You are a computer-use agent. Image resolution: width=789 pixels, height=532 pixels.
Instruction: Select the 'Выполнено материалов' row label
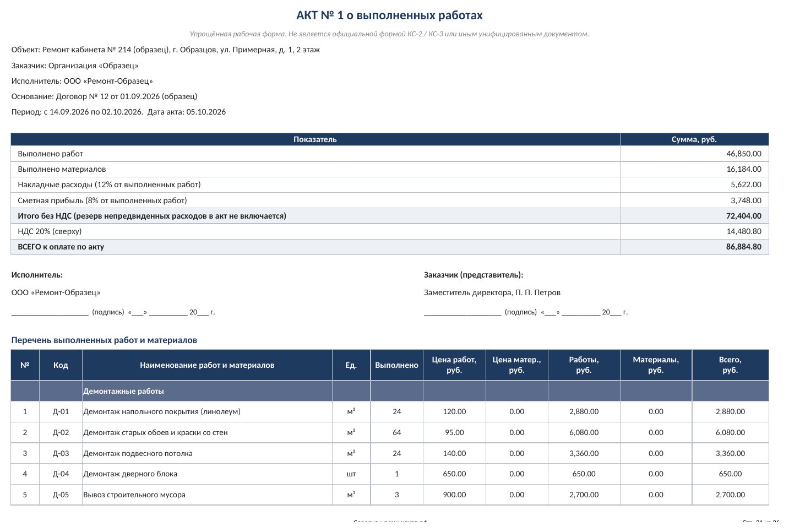[x=62, y=169]
